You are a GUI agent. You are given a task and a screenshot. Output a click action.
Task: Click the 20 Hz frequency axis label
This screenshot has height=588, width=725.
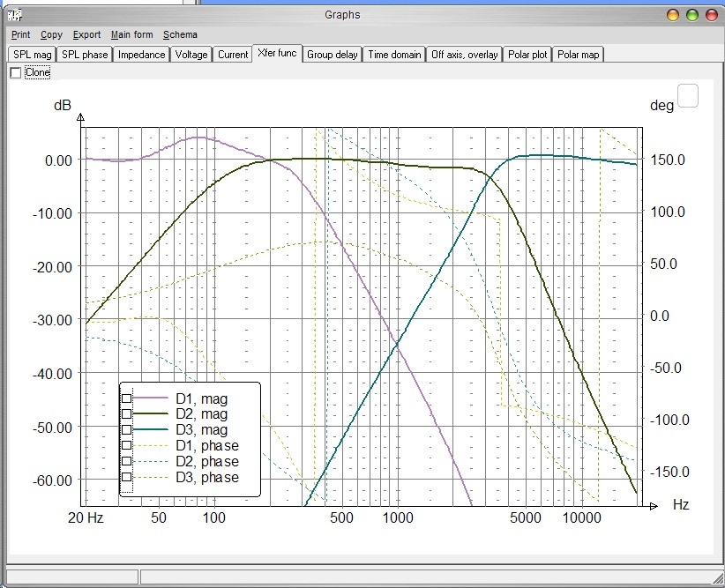[x=86, y=517]
